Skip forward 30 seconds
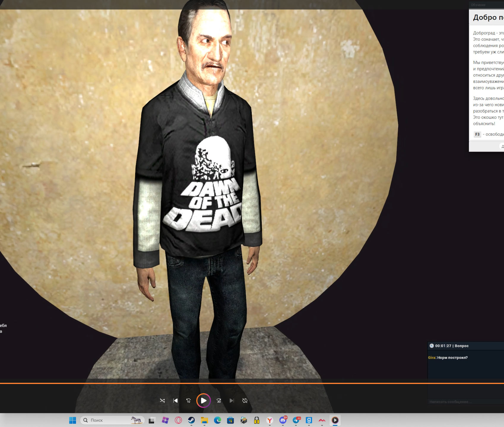Viewport: 504px width, 427px height. tap(219, 401)
